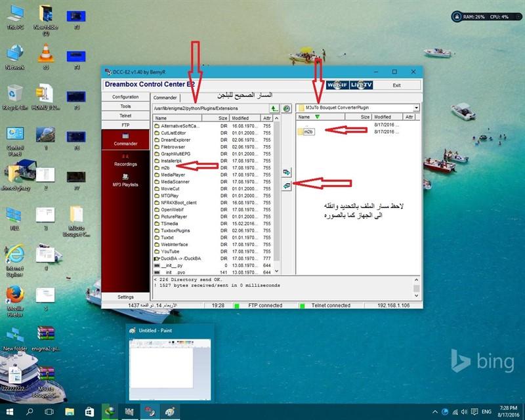525x420 pixels.
Task: Select the YouTube folder row
Action: pyautogui.click(x=213, y=251)
